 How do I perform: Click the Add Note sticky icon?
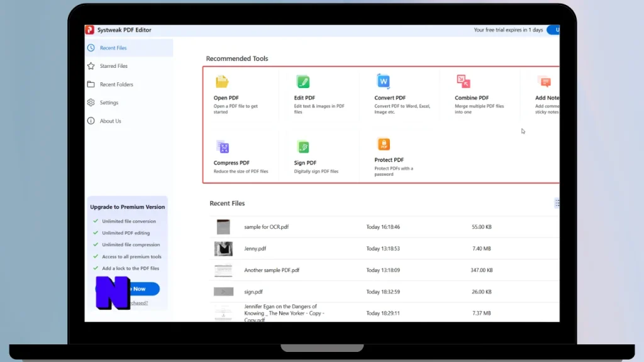545,81
